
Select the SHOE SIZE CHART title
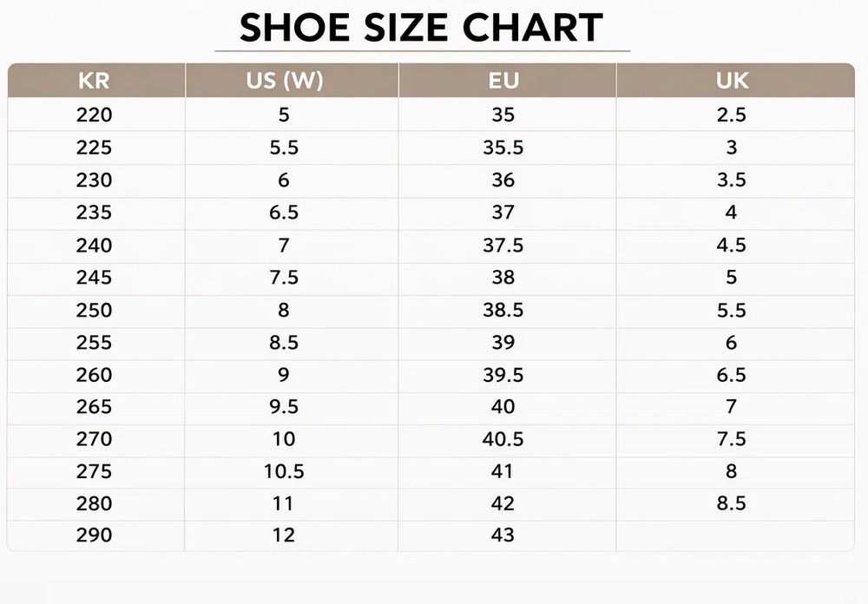(421, 28)
